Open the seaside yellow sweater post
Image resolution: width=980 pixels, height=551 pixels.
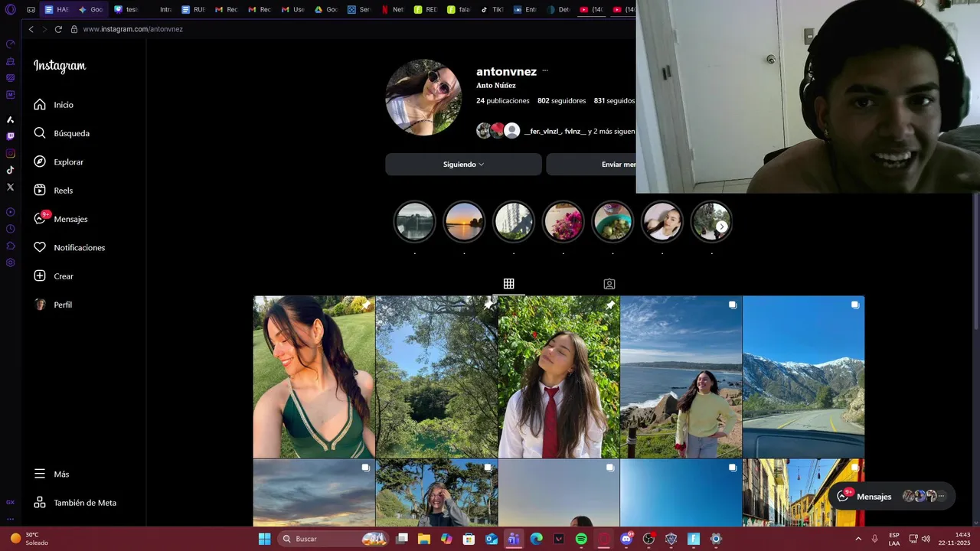pyautogui.click(x=681, y=377)
